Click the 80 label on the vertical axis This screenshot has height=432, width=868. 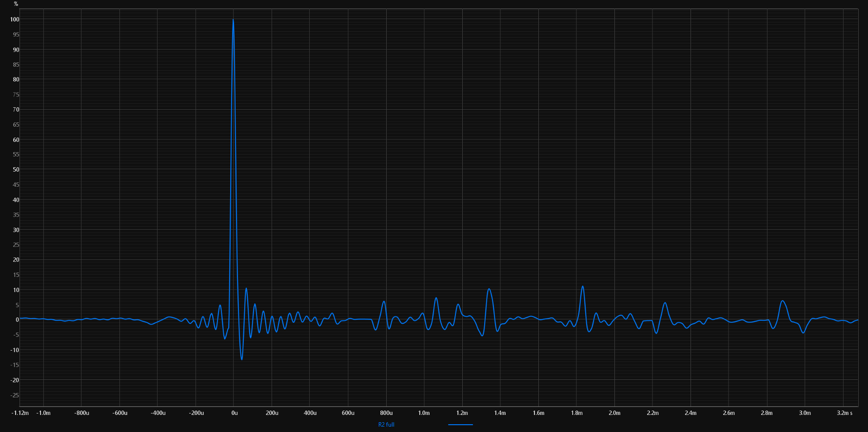tap(16, 79)
